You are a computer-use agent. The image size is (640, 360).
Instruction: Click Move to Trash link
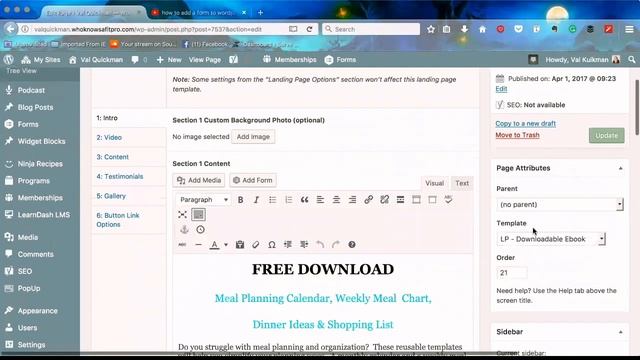517,135
